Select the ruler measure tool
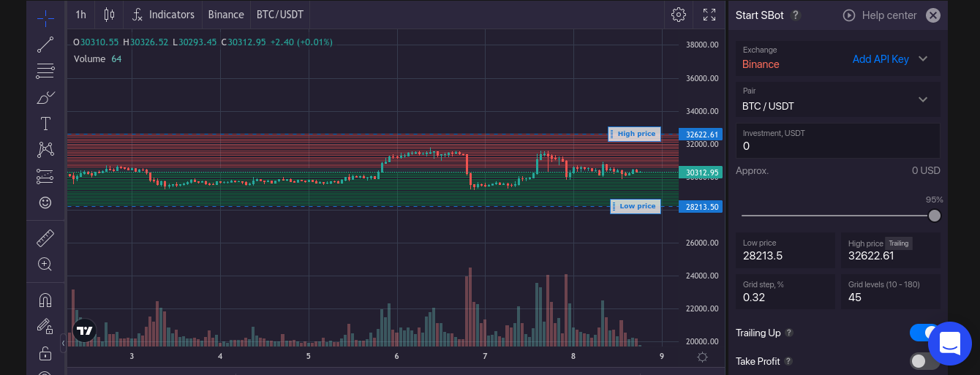This screenshot has height=375, width=980. (45, 238)
